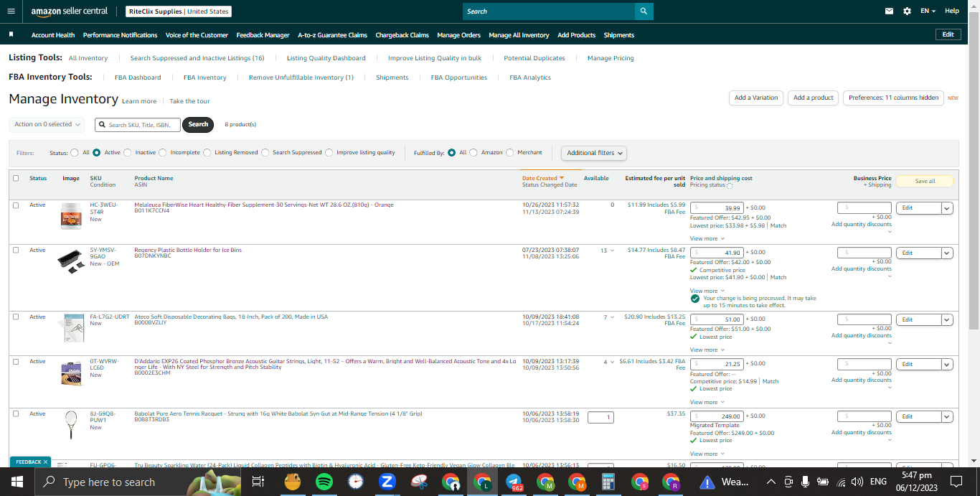
Task: Close the Feedback tab with X
Action: point(45,462)
